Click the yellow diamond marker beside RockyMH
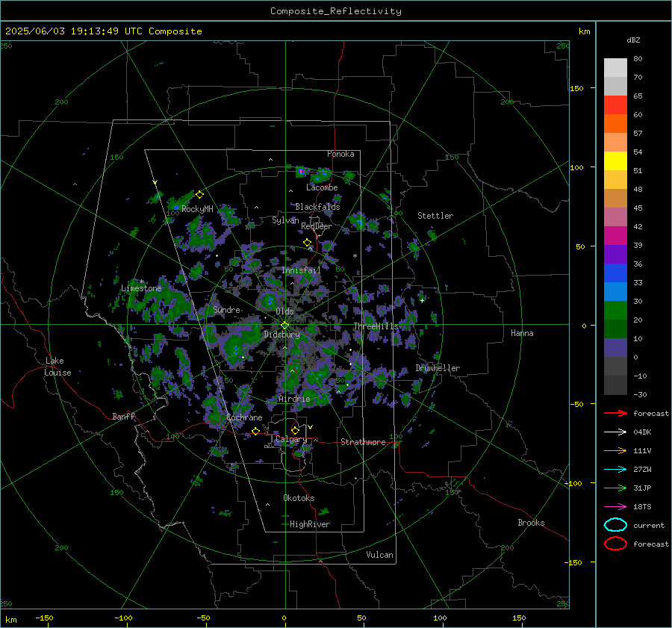This screenshot has height=628, width=672. click(x=199, y=195)
